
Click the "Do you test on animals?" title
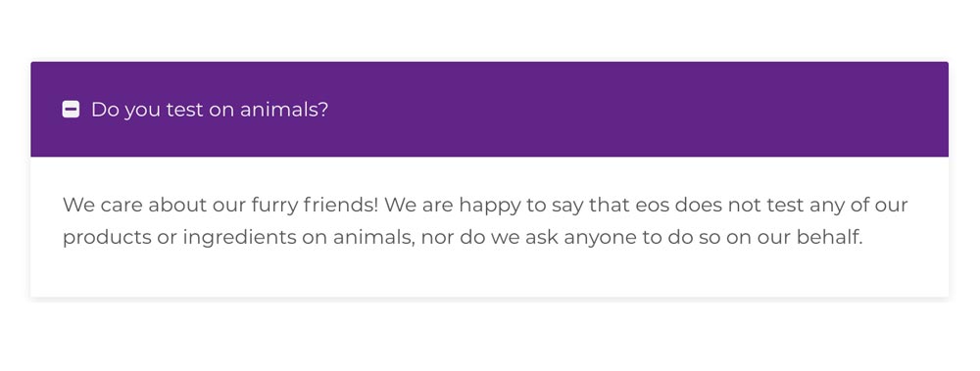pos(210,110)
